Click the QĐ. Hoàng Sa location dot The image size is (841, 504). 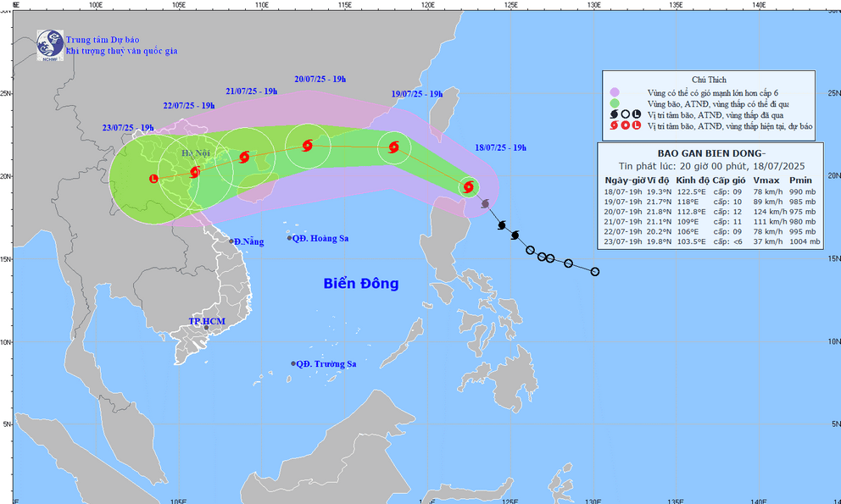[x=290, y=238]
